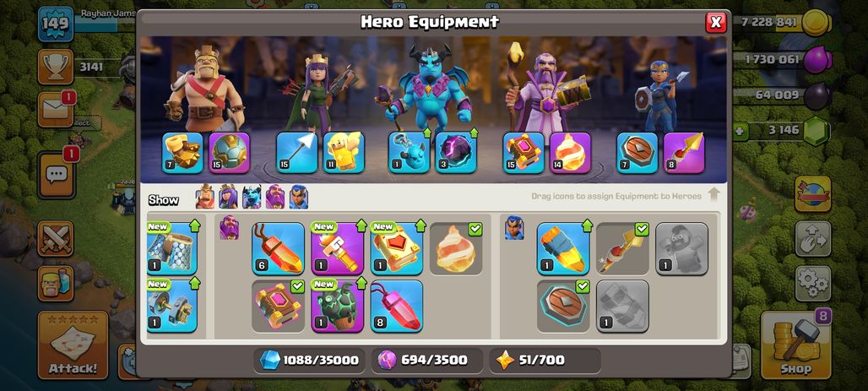Filter equipment by Royal Champion portrait
The height and width of the screenshot is (391, 868).
click(x=298, y=197)
